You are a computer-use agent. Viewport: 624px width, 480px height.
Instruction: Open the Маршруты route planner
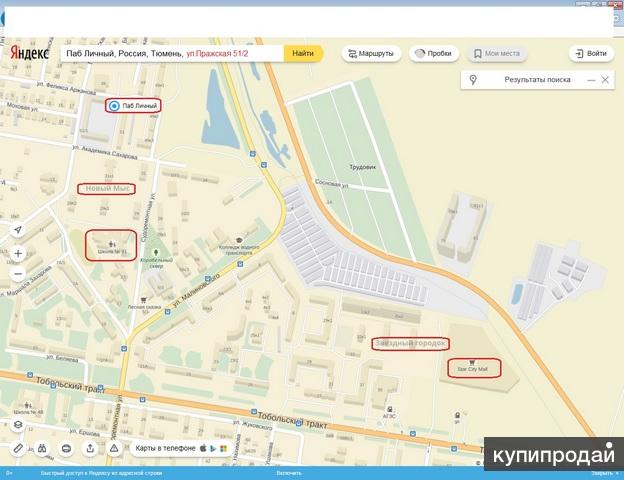(x=371, y=53)
